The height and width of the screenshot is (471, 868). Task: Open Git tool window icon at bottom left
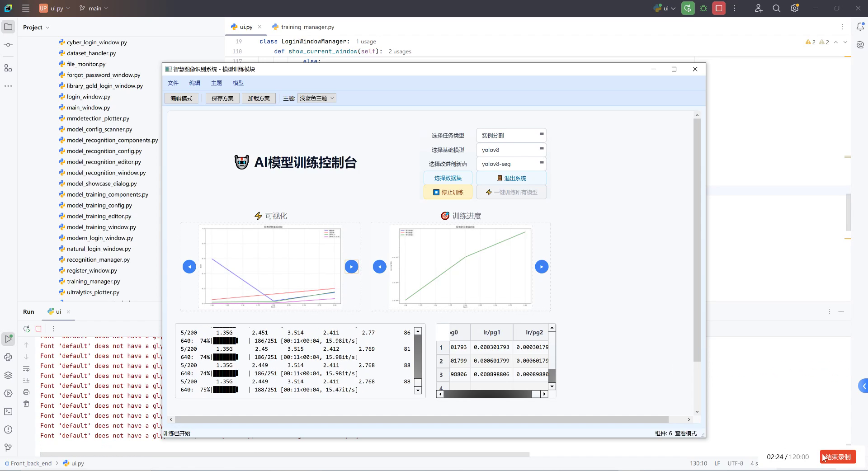8,447
